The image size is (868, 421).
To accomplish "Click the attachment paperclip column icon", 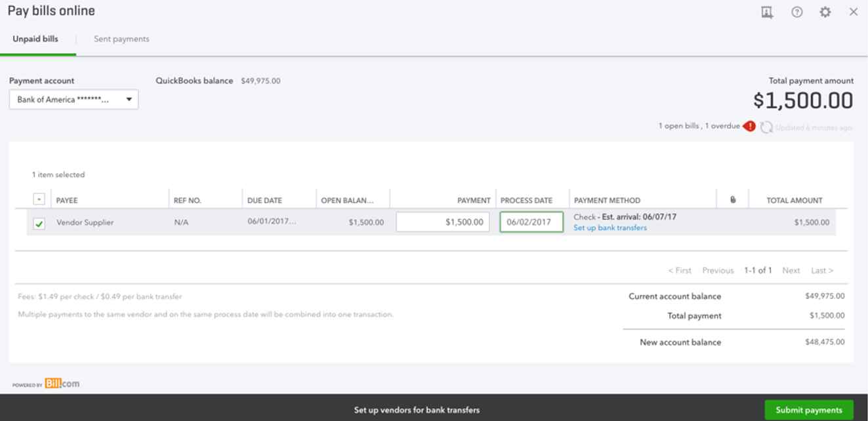I will pos(733,200).
